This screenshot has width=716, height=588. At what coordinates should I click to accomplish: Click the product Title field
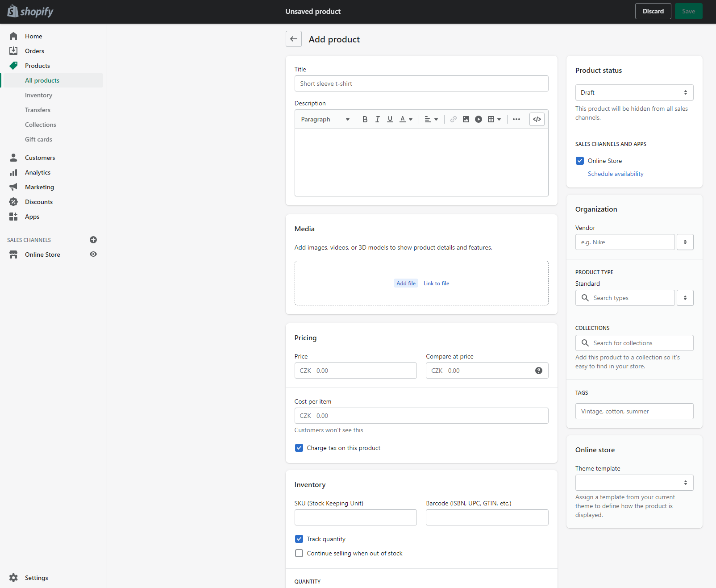[421, 83]
